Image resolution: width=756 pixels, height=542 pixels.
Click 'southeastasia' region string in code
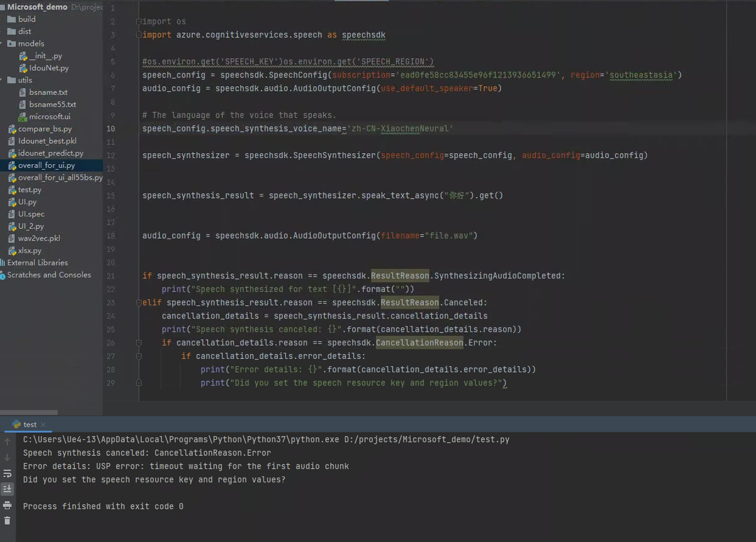[641, 75]
